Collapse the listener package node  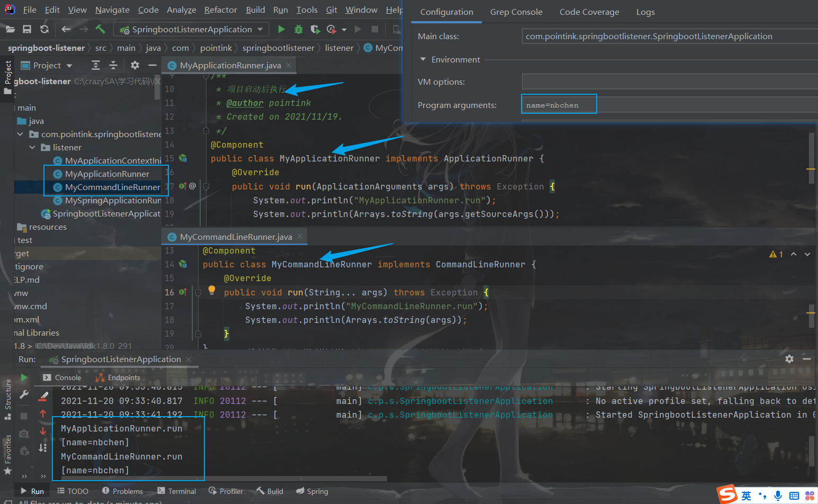(x=32, y=147)
